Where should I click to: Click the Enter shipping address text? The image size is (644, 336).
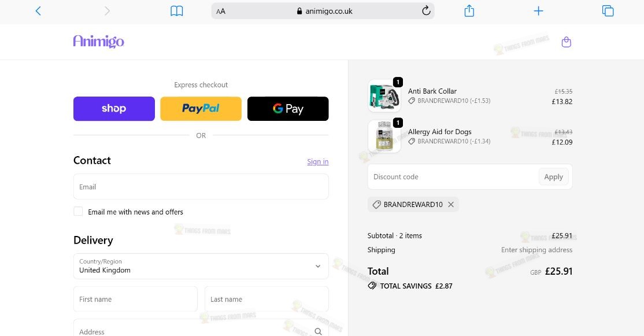pyautogui.click(x=537, y=250)
